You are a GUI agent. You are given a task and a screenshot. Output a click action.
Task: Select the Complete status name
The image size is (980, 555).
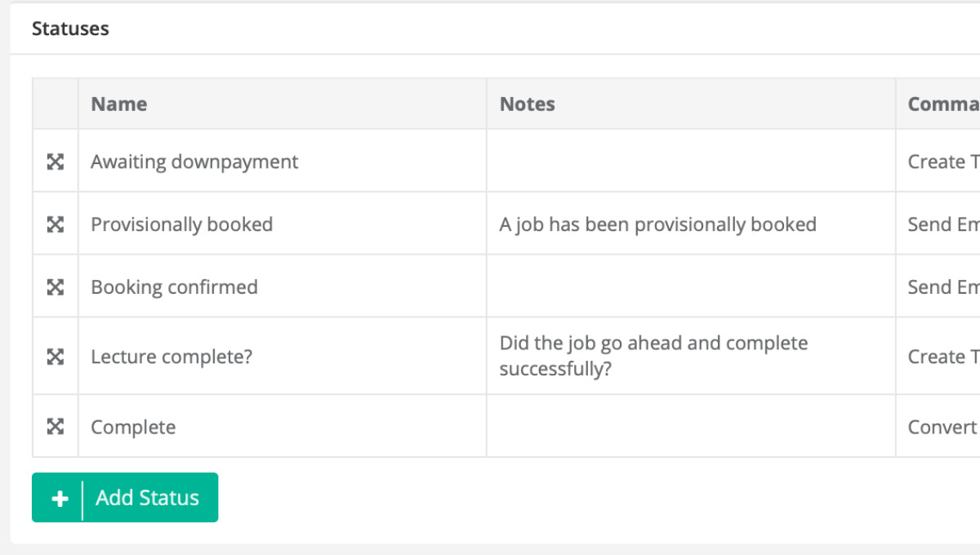(x=133, y=427)
